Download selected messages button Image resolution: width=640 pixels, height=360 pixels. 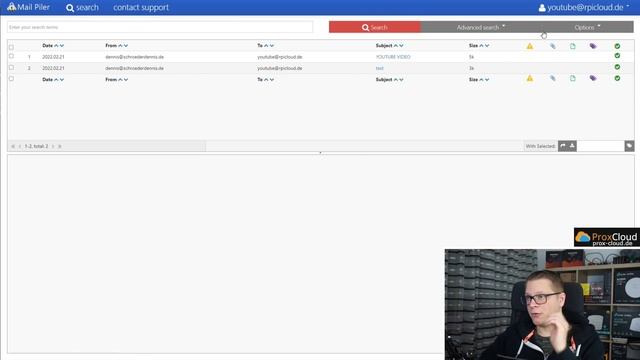pos(572,146)
